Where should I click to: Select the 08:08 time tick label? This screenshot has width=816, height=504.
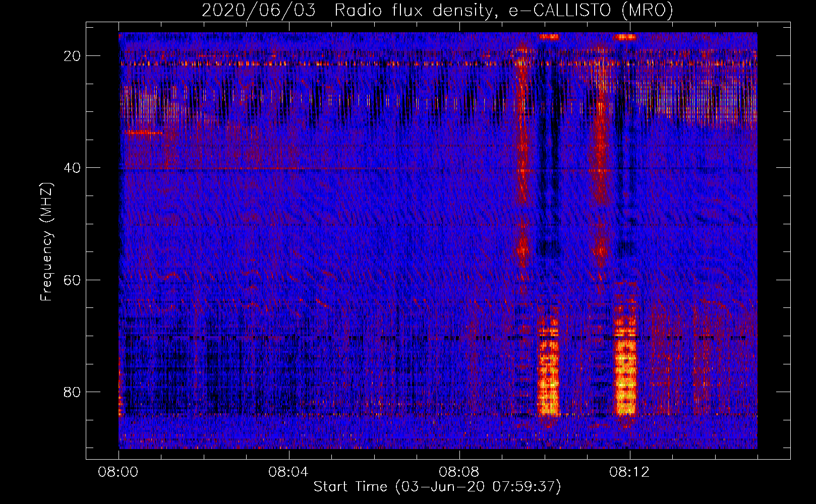(459, 472)
